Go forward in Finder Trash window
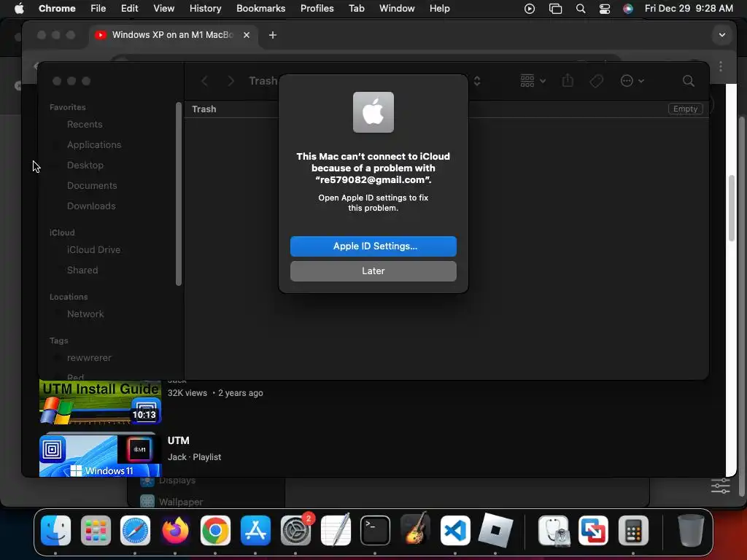The width and height of the screenshot is (747, 560). pos(231,81)
